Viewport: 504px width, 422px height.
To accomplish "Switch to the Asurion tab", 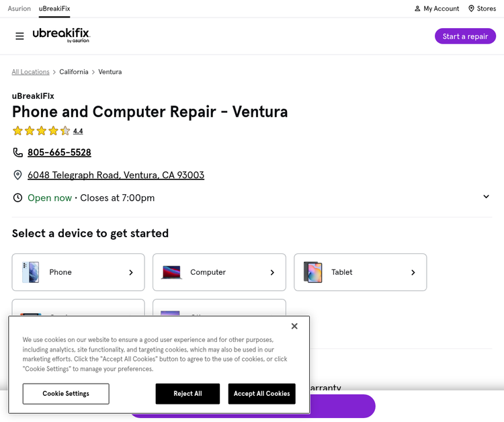I will click(x=19, y=9).
